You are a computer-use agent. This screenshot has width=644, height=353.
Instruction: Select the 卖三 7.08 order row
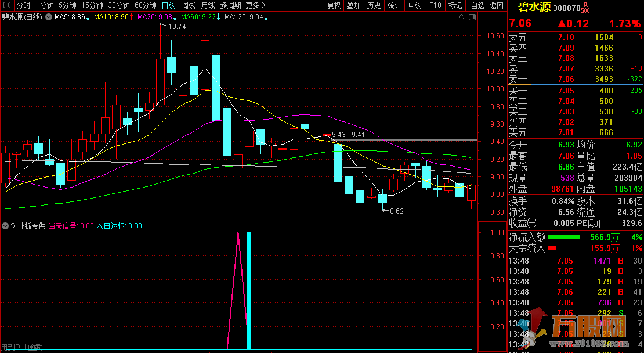point(576,59)
